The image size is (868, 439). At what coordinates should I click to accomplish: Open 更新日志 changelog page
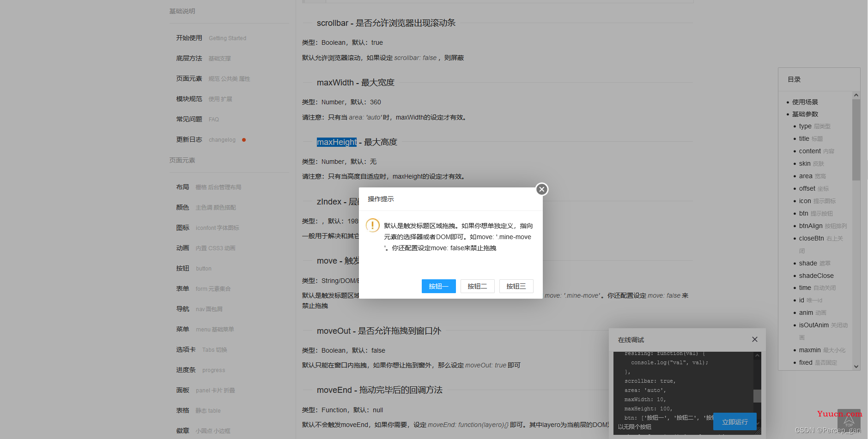206,139
